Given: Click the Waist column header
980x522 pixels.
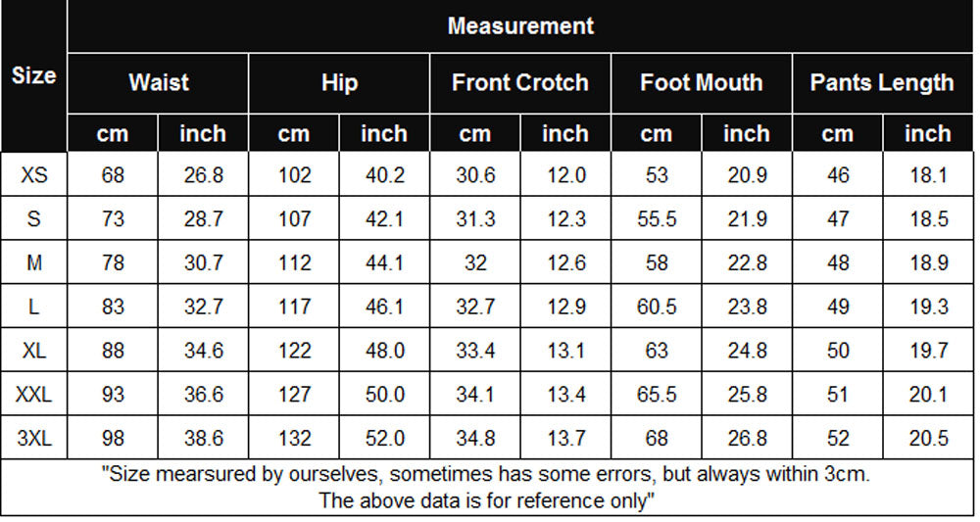Looking at the screenshot, I should pos(158,83).
